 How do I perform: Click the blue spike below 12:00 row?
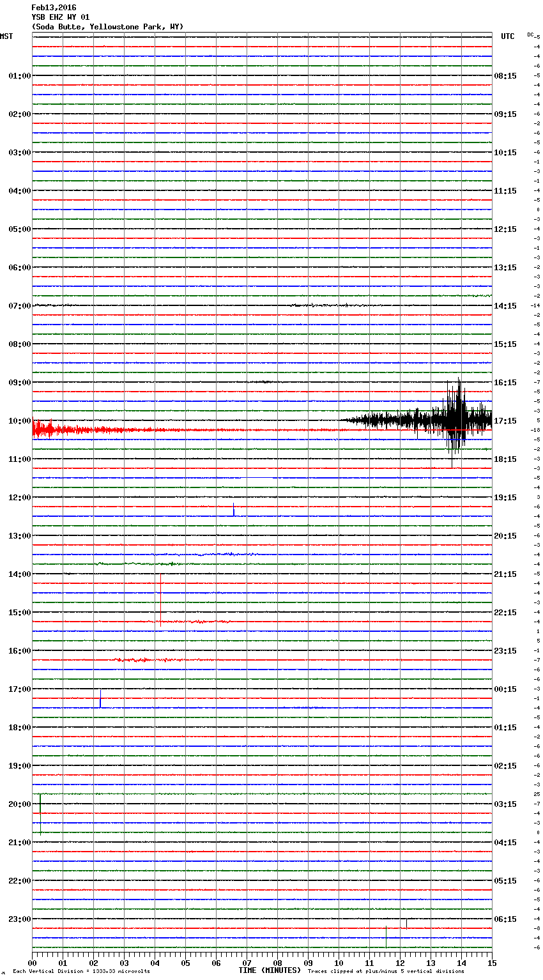tap(233, 510)
